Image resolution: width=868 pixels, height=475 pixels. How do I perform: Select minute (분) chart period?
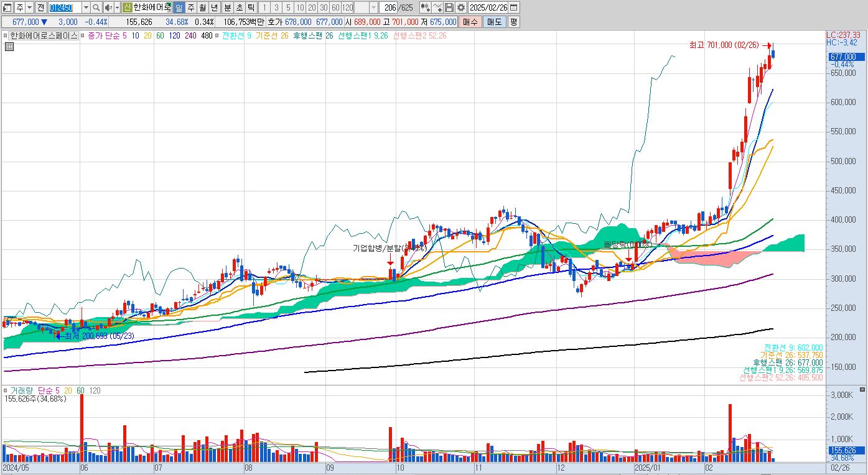coord(227,7)
